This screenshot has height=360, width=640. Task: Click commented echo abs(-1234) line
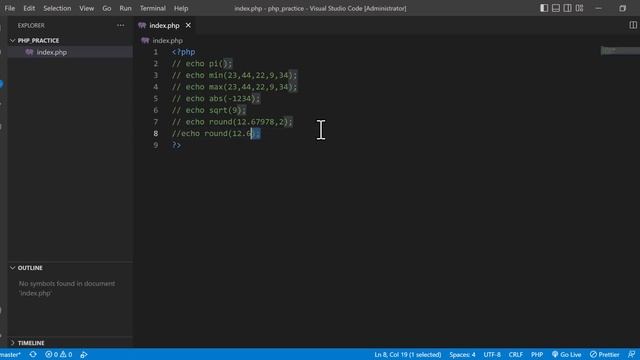pyautogui.click(x=216, y=98)
